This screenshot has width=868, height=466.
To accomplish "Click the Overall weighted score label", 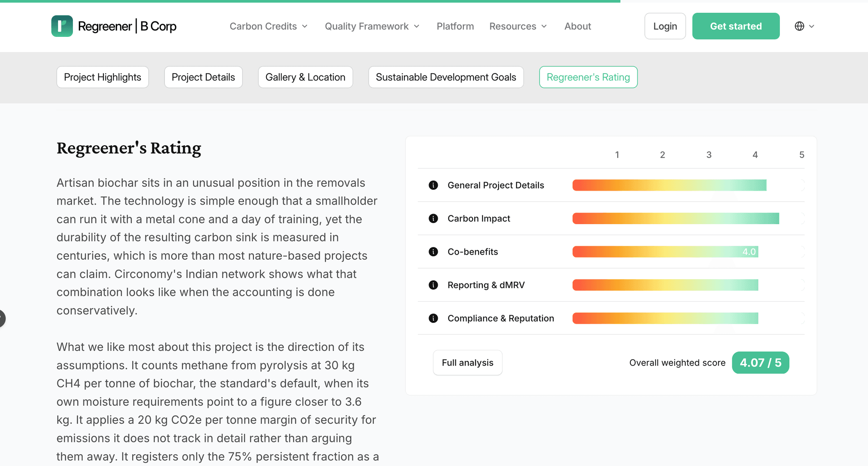I will point(677,363).
